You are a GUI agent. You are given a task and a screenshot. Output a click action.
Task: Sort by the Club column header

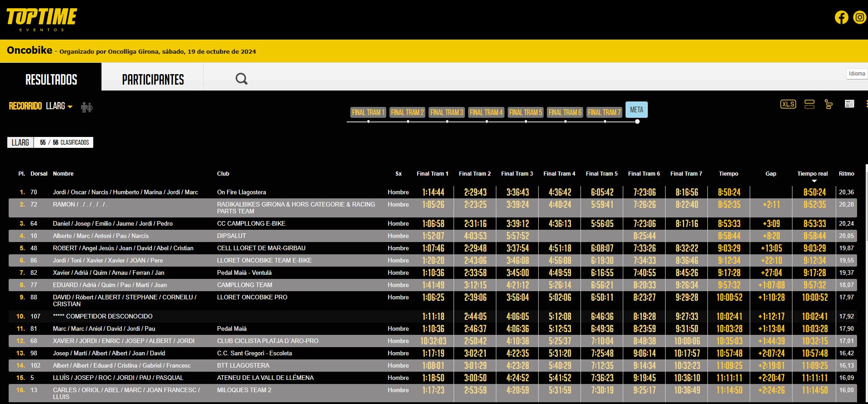pyautogui.click(x=223, y=174)
